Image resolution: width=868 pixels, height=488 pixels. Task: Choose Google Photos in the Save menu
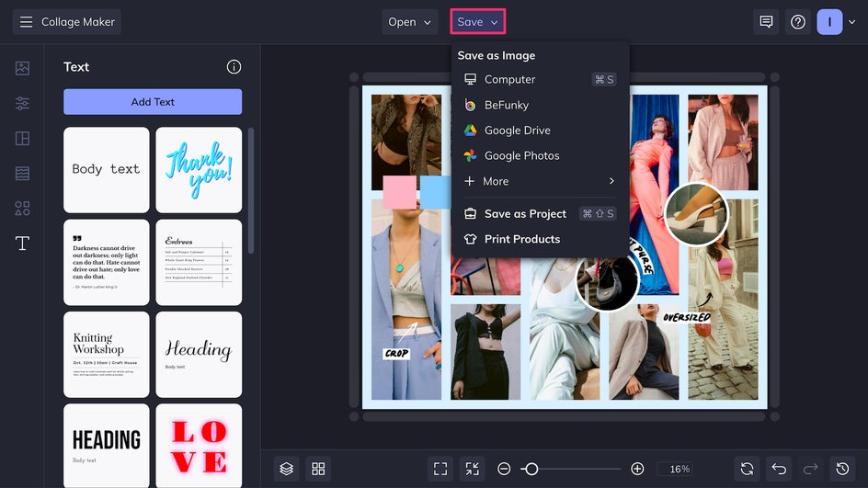pyautogui.click(x=540, y=156)
